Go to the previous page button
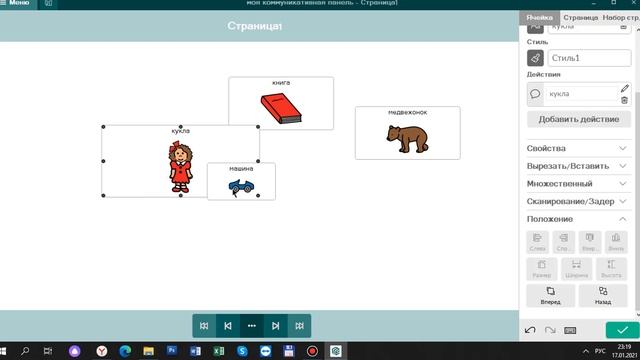This screenshot has width=640, height=360. pos(228,326)
